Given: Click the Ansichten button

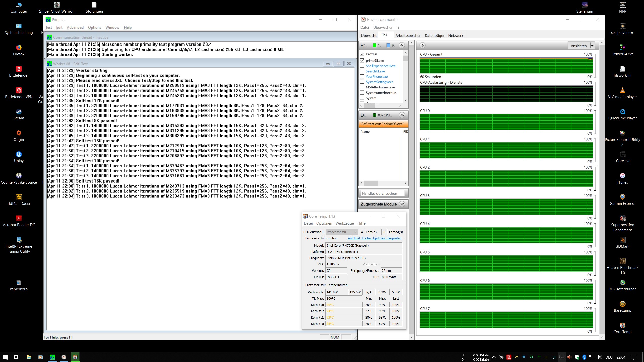Looking at the screenshot, I should point(579,46).
